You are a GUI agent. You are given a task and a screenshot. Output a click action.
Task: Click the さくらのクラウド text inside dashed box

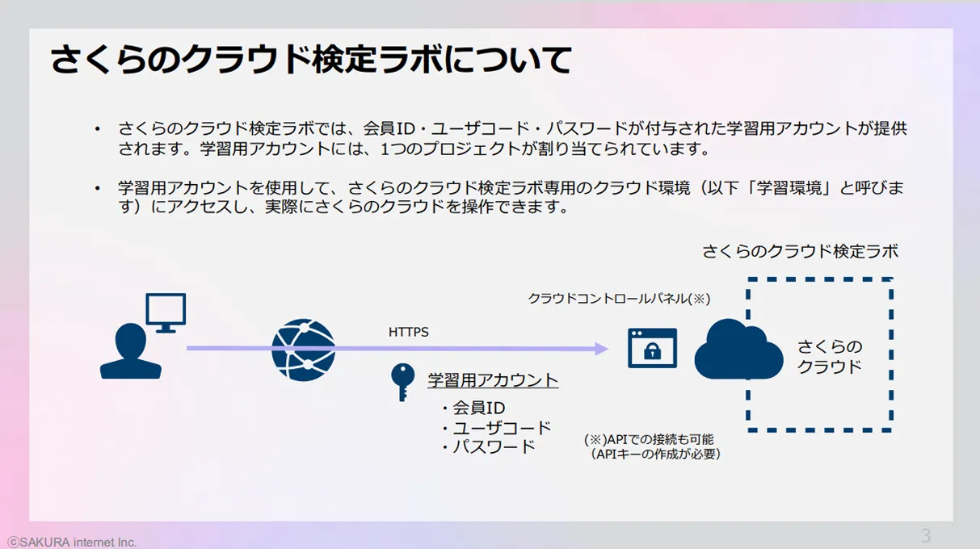click(830, 356)
